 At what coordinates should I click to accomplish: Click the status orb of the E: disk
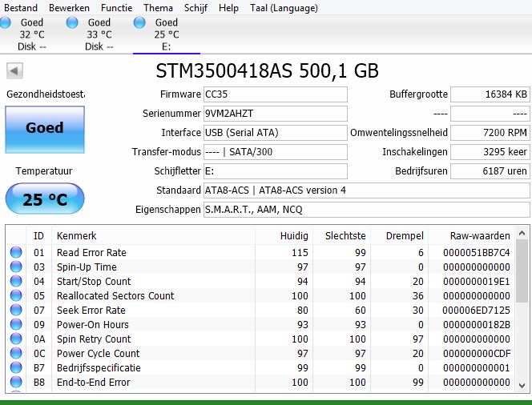coord(139,22)
